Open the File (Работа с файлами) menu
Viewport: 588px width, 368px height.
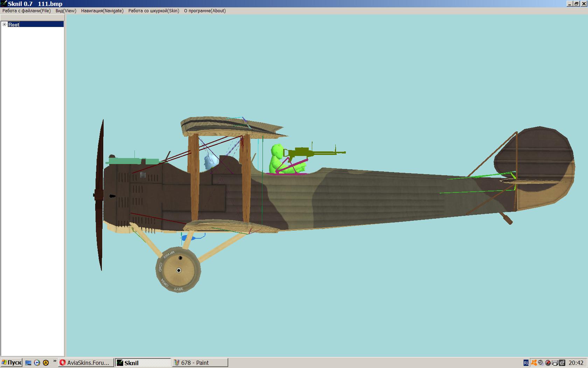pos(27,11)
